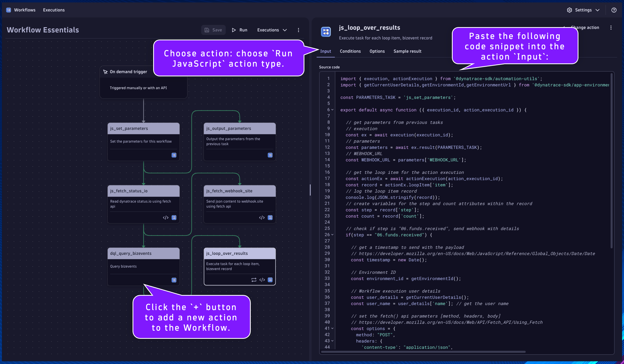Click code line 20 console.log statement
The image size is (624, 364).
pyautogui.click(x=393, y=197)
